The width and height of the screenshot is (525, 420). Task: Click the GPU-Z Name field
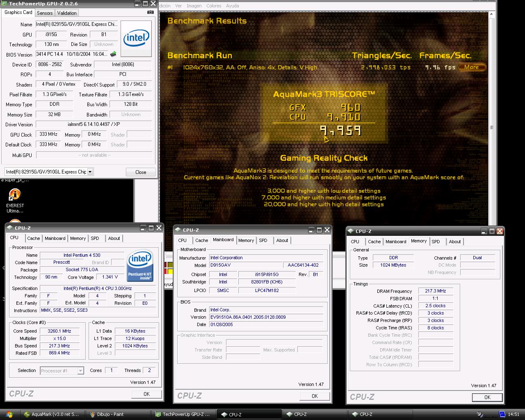(x=77, y=24)
